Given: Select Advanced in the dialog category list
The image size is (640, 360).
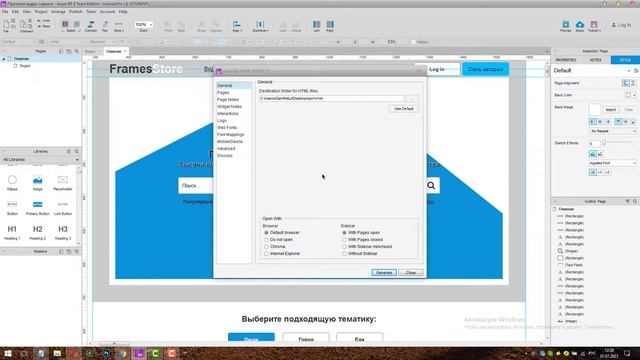Looking at the screenshot, I should click(226, 149).
